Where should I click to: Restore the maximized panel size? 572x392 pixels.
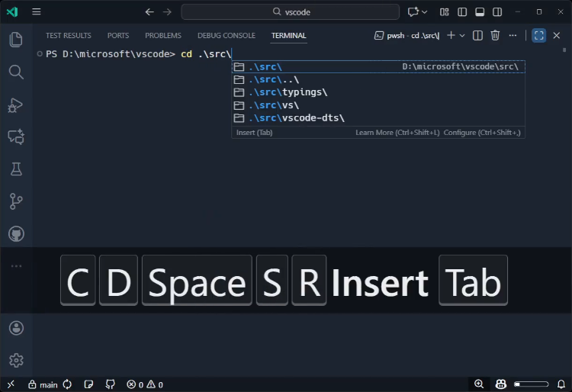click(x=538, y=35)
